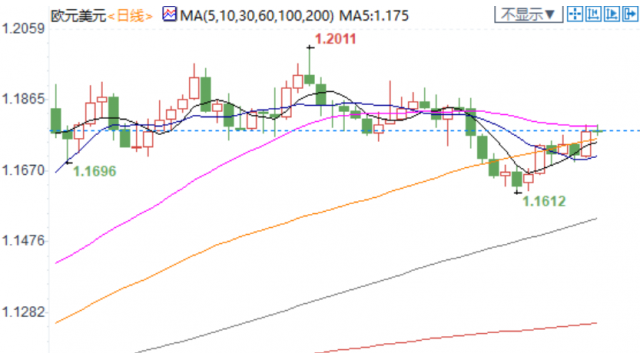This screenshot has height=360, width=640.
Task: Click the MA(5,10,30,60,100,200) parameters label
Action: 257,16
